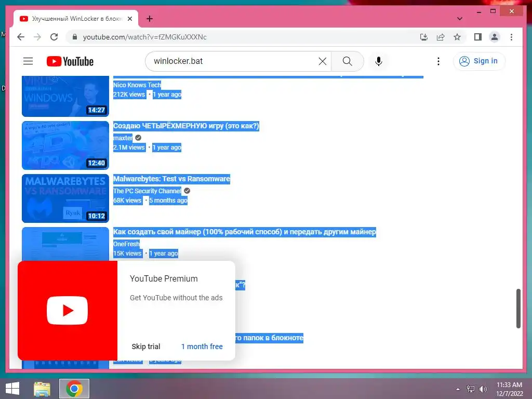The image size is (532, 399).
Task: Click the browser forward arrow
Action: 37,37
